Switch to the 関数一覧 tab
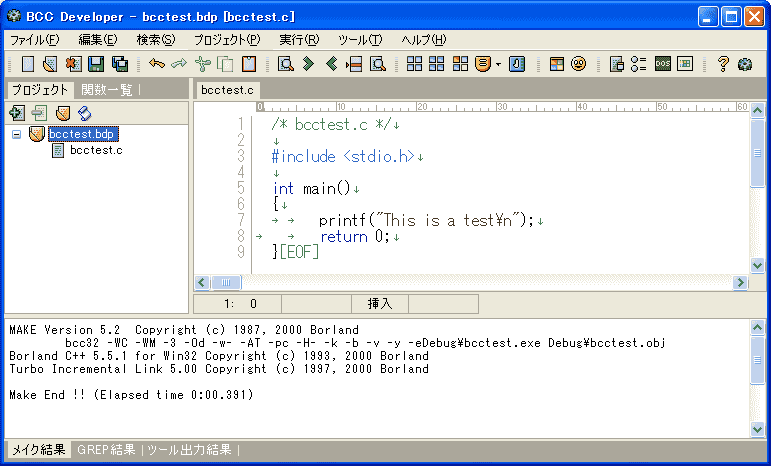Screen dimensions: 771x466 [106, 90]
